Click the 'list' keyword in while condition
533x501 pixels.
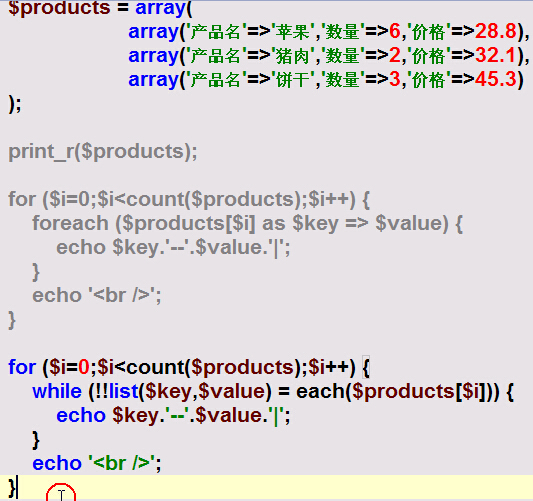(x=124, y=391)
